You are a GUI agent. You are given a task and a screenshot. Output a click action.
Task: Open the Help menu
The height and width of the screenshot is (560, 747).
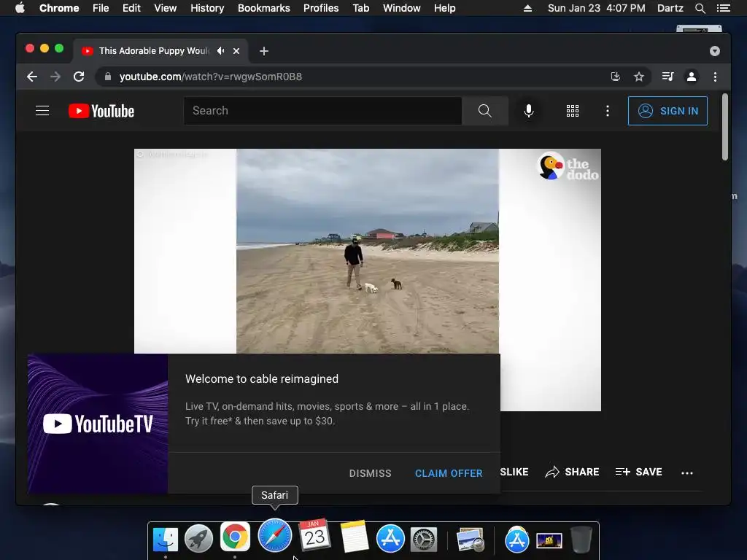click(x=444, y=8)
